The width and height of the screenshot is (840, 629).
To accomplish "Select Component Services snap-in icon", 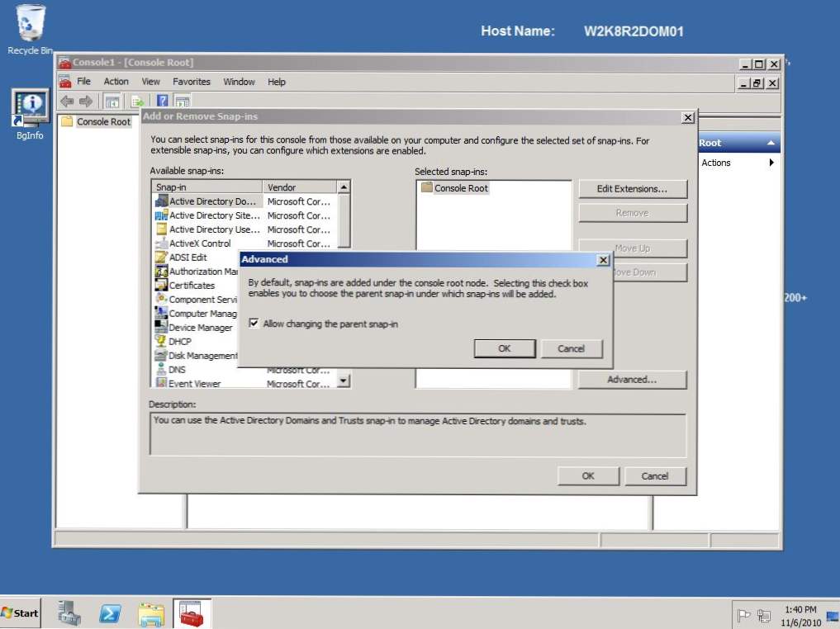I will click(161, 300).
